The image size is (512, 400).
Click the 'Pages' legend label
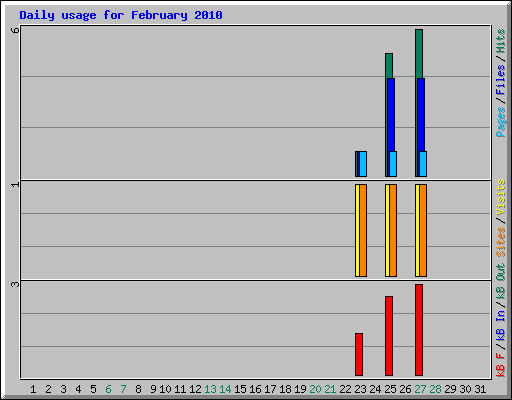501,122
